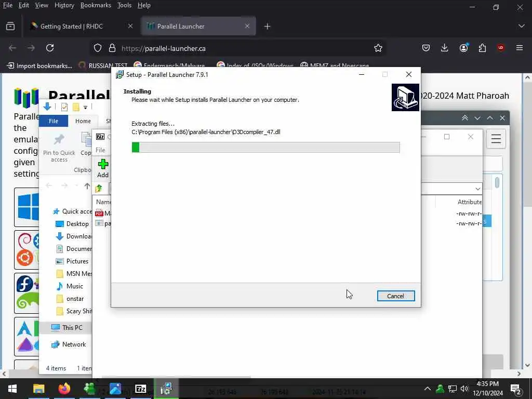Click Pin to Quick access in Explorer
532x399 pixels.
[59, 148]
